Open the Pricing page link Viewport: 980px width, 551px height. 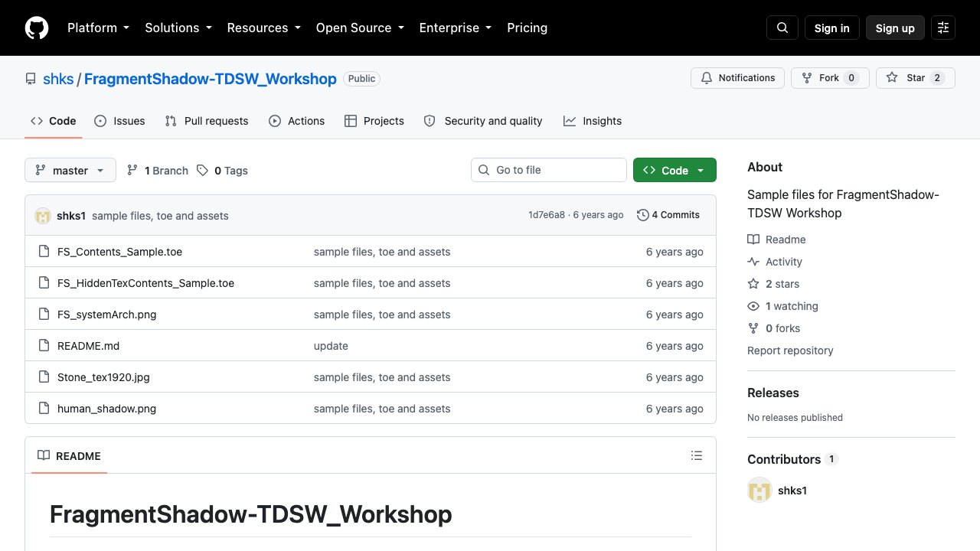tap(527, 28)
